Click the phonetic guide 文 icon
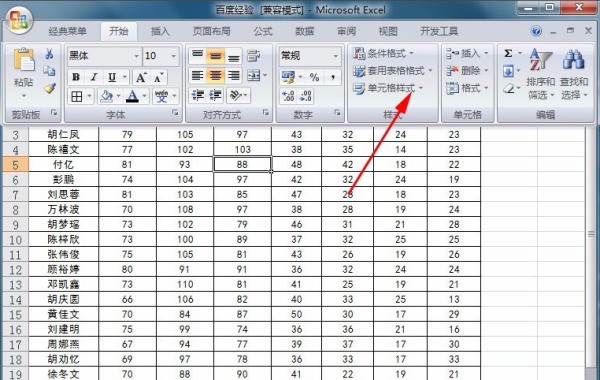The width and height of the screenshot is (600, 380). 161,96
